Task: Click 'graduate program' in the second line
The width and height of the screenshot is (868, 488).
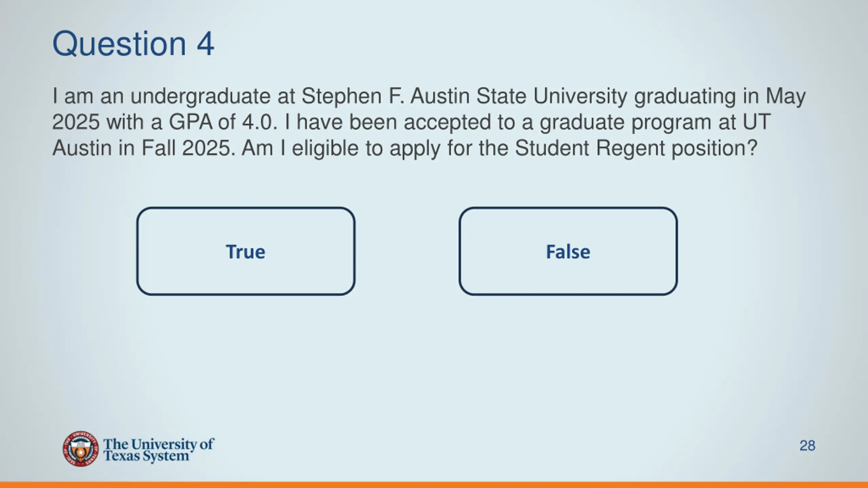Action: [626, 123]
